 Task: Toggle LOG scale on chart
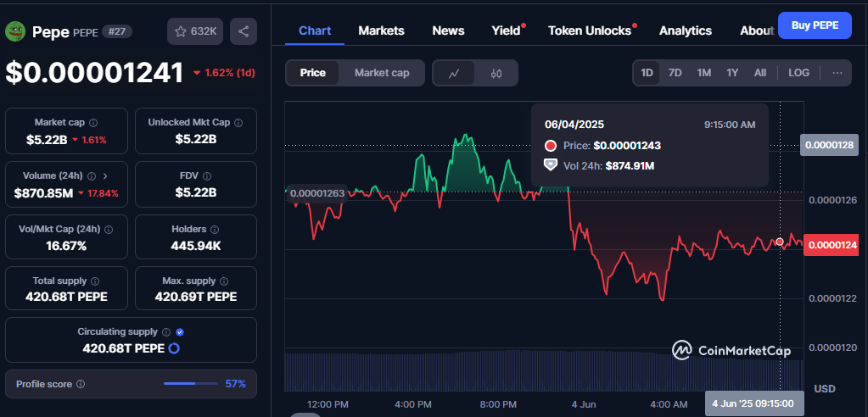pyautogui.click(x=798, y=73)
